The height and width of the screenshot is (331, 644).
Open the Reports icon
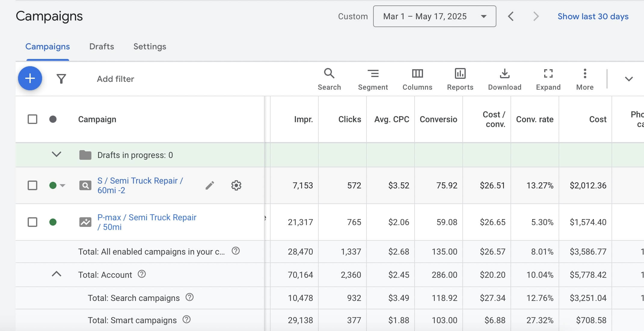460,79
